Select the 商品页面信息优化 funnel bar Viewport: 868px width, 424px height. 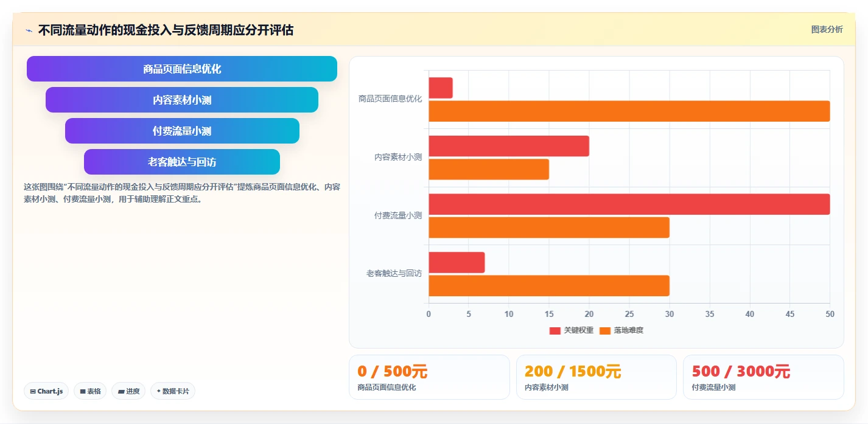(182, 69)
